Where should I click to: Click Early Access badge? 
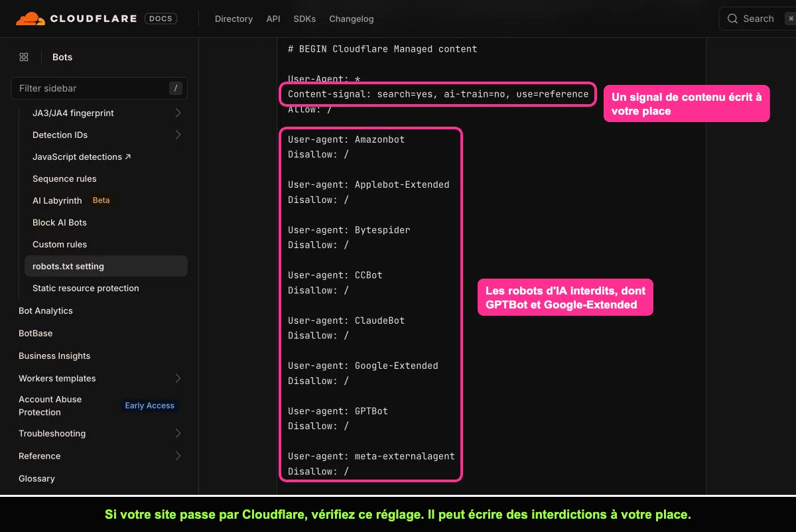(x=149, y=406)
